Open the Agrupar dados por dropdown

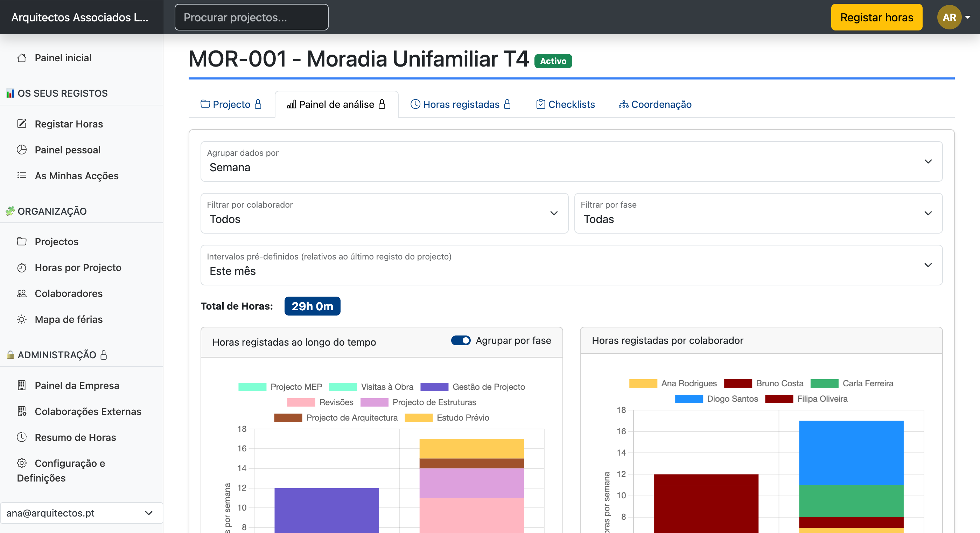point(571,161)
